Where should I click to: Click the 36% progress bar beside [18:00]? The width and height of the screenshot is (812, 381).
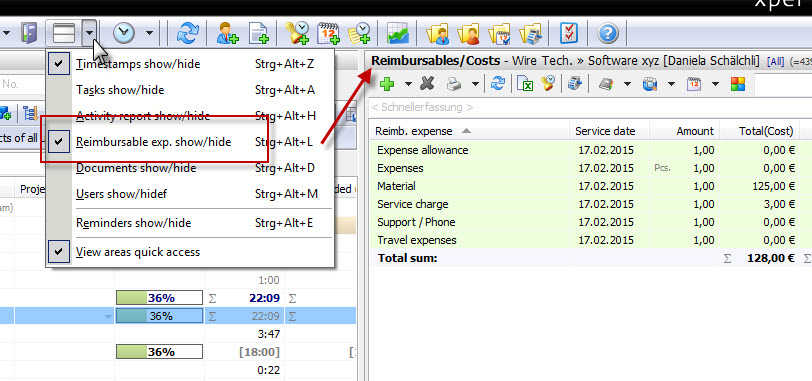coord(159,352)
